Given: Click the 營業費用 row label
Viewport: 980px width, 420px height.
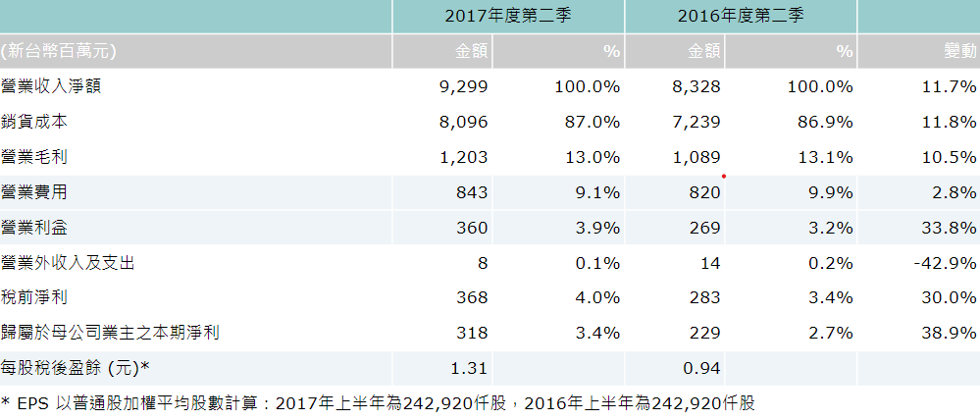Looking at the screenshot, I should (x=35, y=192).
